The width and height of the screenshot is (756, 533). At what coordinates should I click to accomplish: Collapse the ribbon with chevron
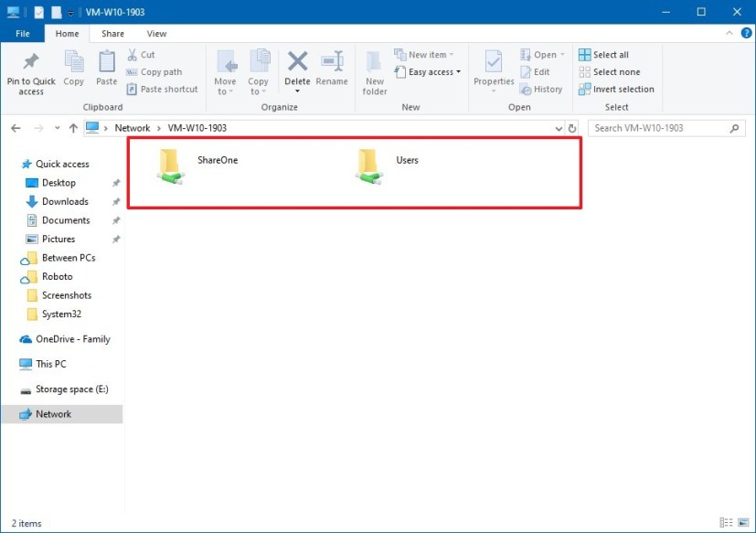click(729, 33)
